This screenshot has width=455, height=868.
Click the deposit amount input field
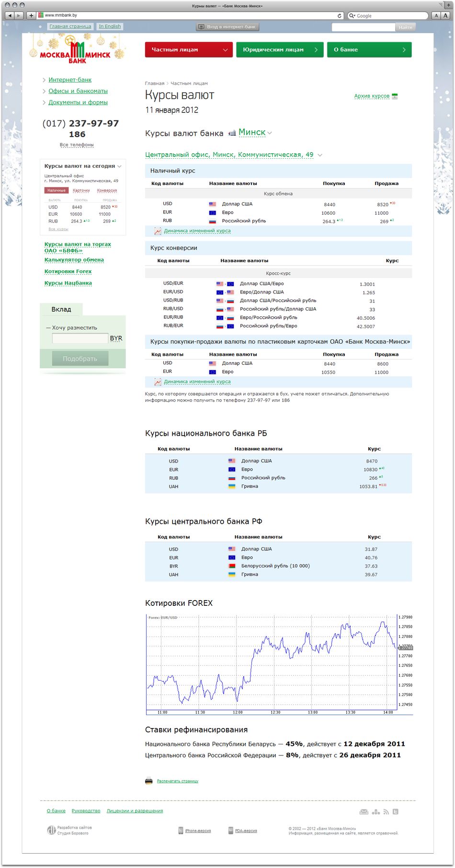click(80, 338)
